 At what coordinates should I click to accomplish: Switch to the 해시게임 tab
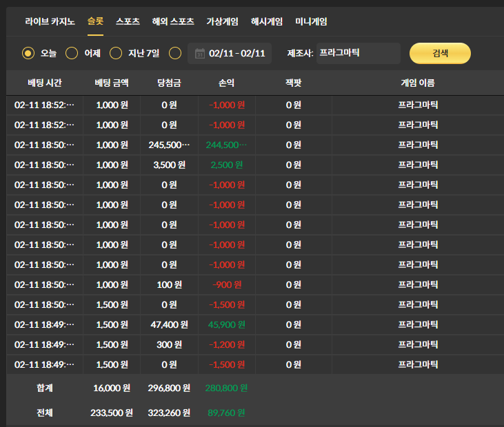pyautogui.click(x=267, y=21)
